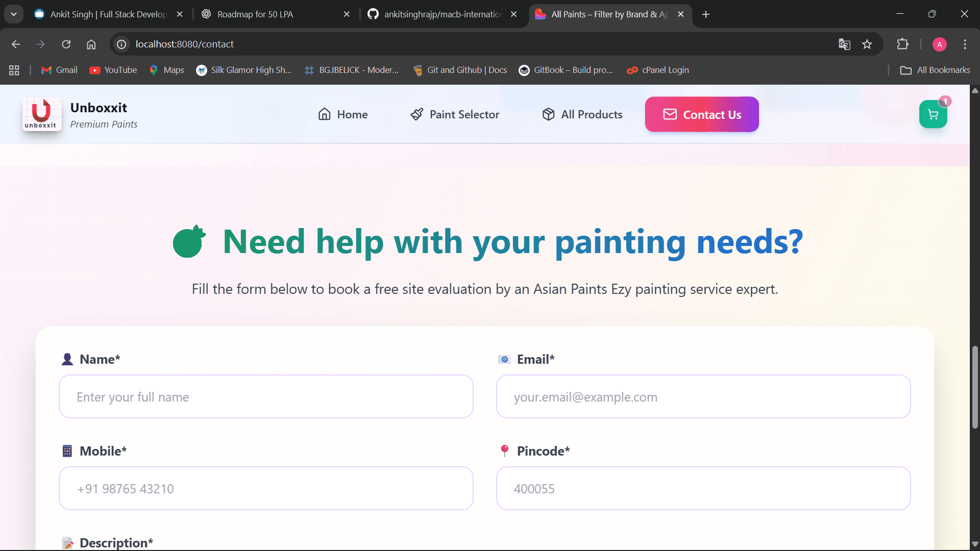The image size is (980, 551).
Task: Click the Contact Us button
Action: (702, 114)
